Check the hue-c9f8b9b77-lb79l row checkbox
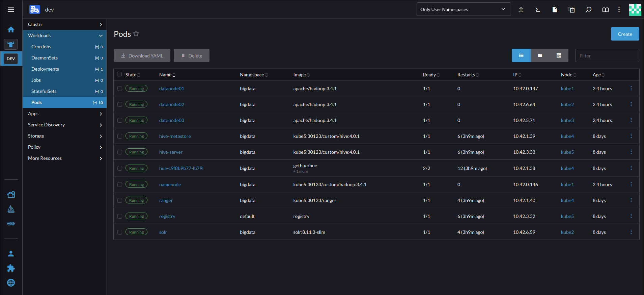 120,168
